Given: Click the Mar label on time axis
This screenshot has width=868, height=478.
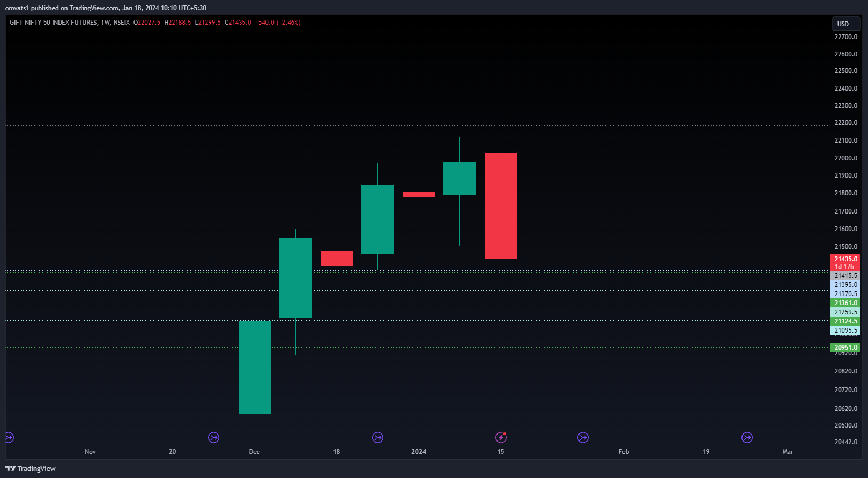Looking at the screenshot, I should click(788, 452).
